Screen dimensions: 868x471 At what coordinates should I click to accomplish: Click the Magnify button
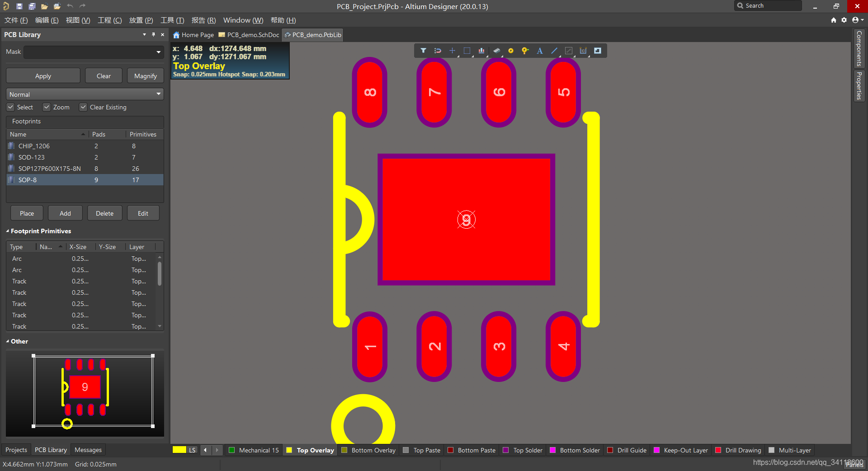tap(146, 76)
